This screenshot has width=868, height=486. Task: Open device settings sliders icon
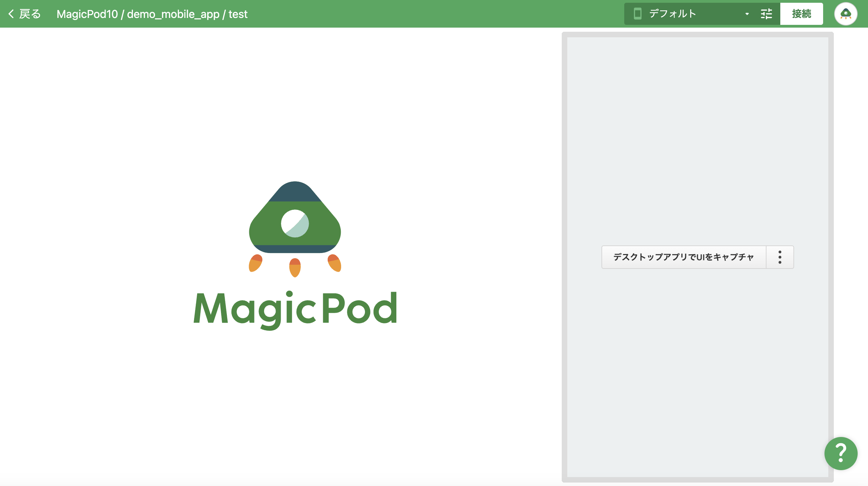click(766, 14)
